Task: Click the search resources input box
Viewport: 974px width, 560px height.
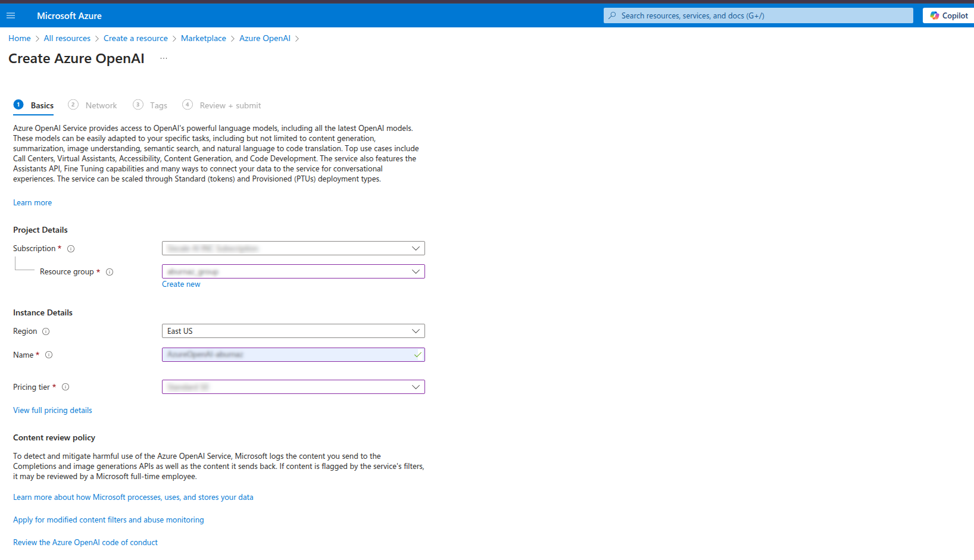Action: 758,15
